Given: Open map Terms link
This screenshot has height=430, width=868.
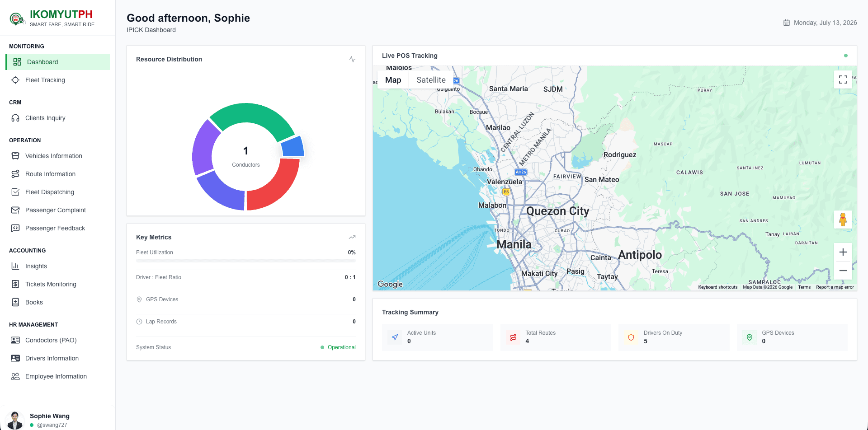Looking at the screenshot, I should point(804,287).
